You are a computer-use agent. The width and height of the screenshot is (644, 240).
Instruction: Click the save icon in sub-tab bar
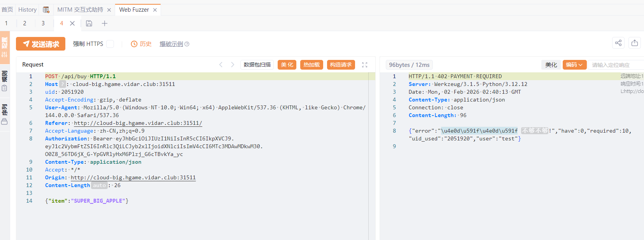(89, 23)
